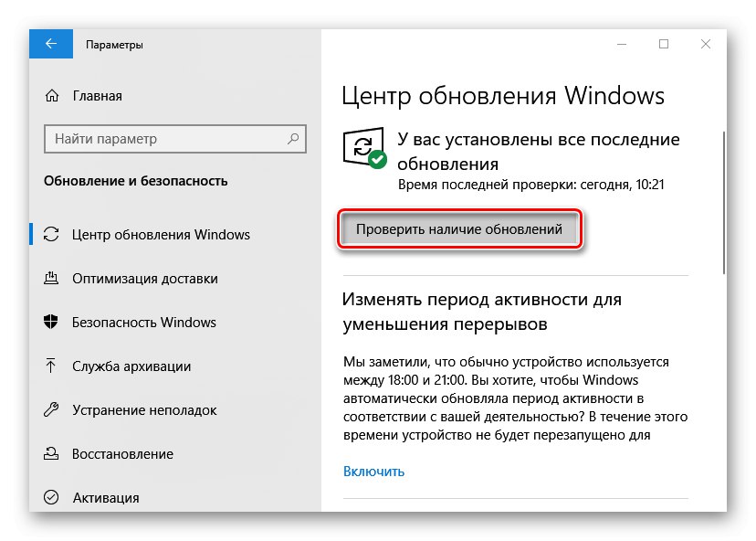Close the Параметры window
Image resolution: width=756 pixels, height=541 pixels.
tap(706, 44)
